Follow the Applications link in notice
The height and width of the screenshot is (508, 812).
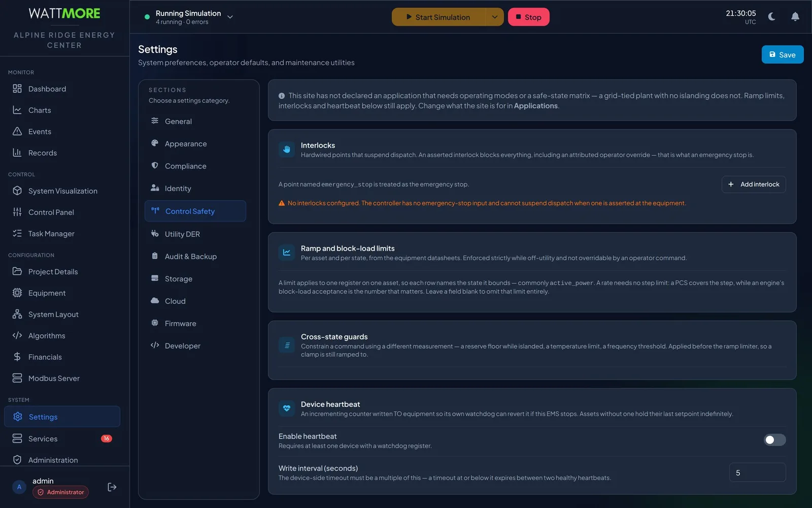tap(535, 106)
